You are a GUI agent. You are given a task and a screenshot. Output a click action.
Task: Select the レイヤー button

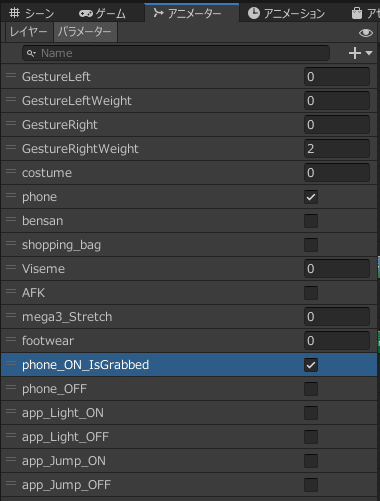[x=29, y=32]
